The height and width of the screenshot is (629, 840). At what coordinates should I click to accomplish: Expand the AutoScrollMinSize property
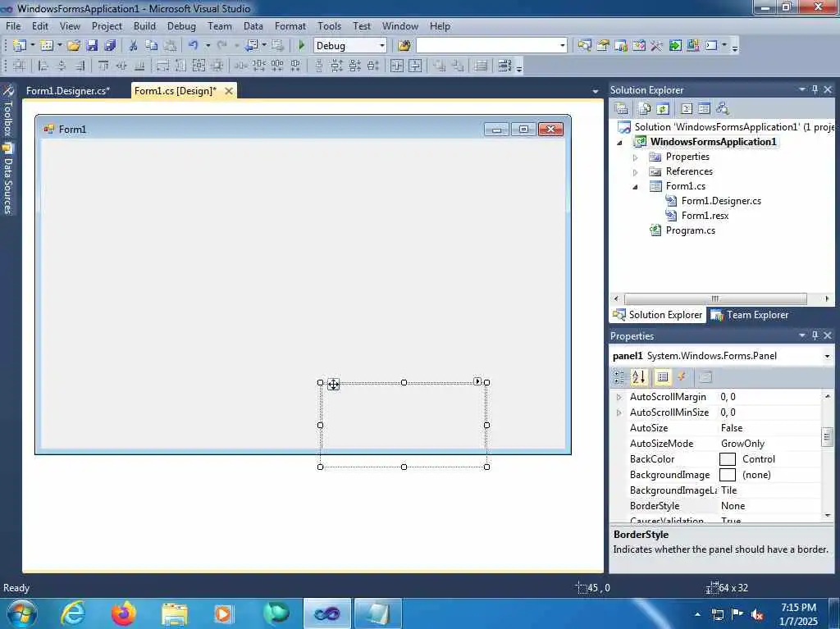(619, 412)
